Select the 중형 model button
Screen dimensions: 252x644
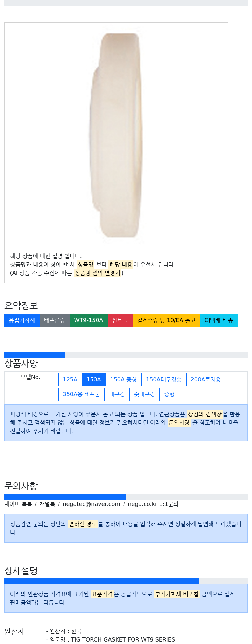tap(169, 394)
